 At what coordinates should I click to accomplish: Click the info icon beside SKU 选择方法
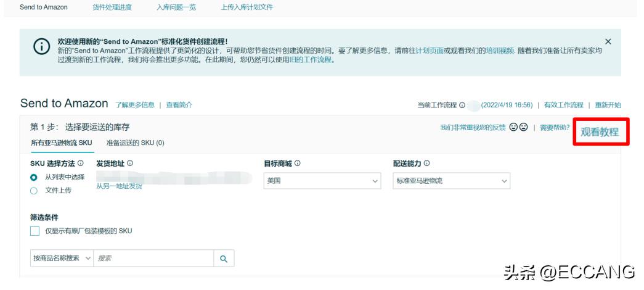pyautogui.click(x=81, y=164)
